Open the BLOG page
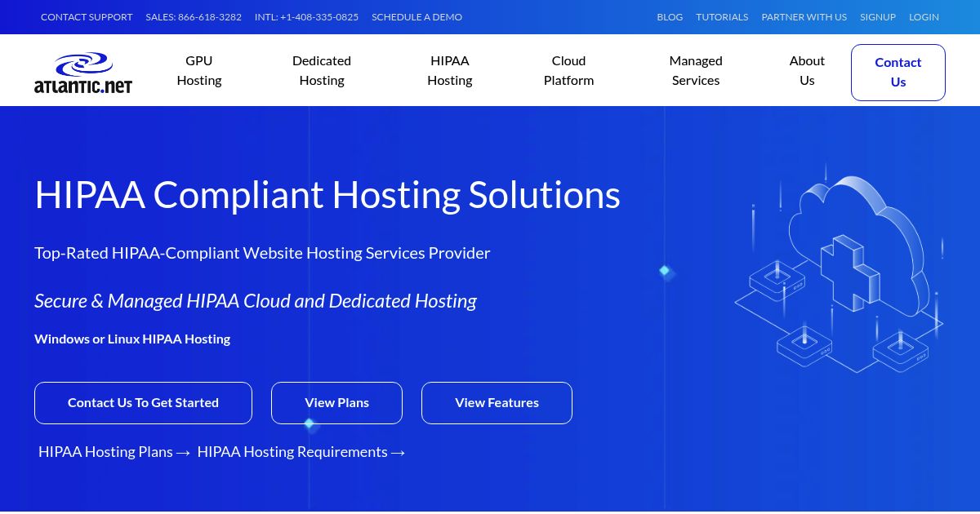The height and width of the screenshot is (514, 980). coord(670,16)
